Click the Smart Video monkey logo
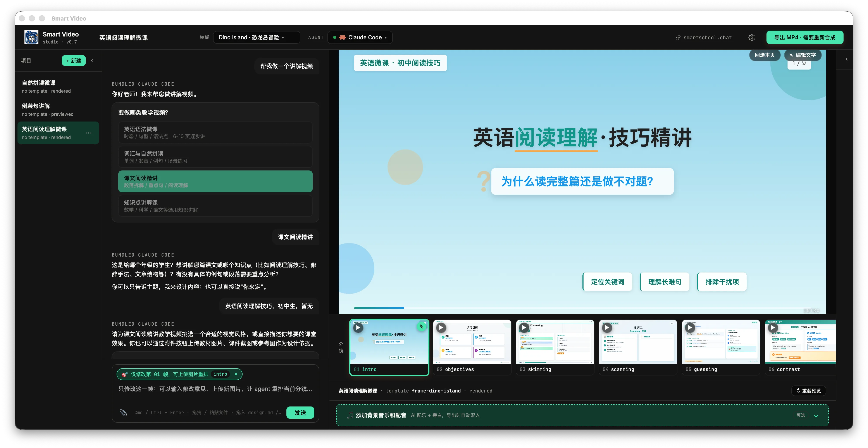Screen dimensions: 868x448 (x=31, y=37)
